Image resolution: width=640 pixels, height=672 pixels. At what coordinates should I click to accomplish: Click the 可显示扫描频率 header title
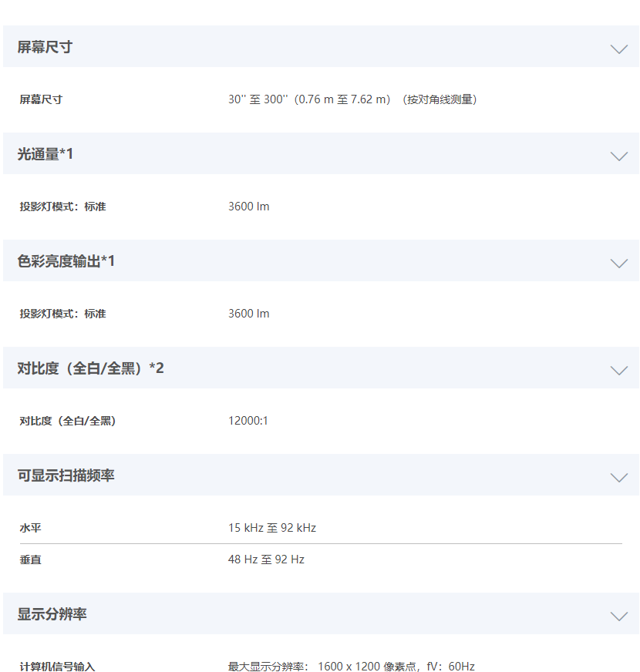tap(66, 475)
